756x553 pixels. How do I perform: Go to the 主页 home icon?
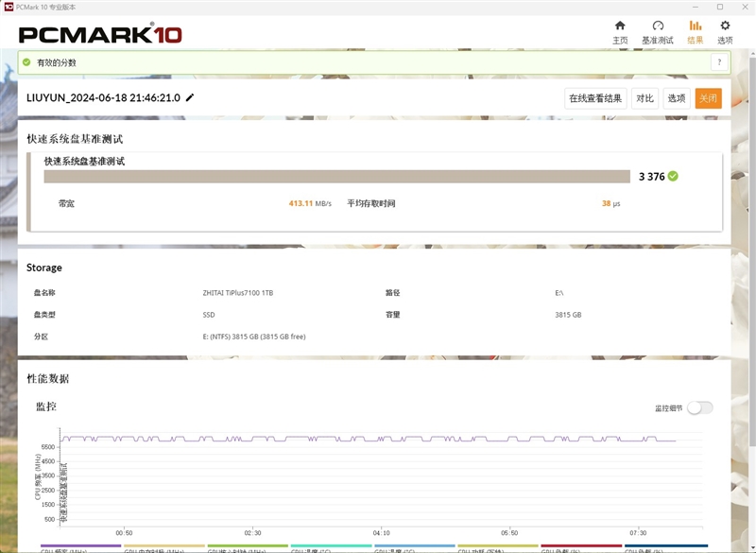620,26
